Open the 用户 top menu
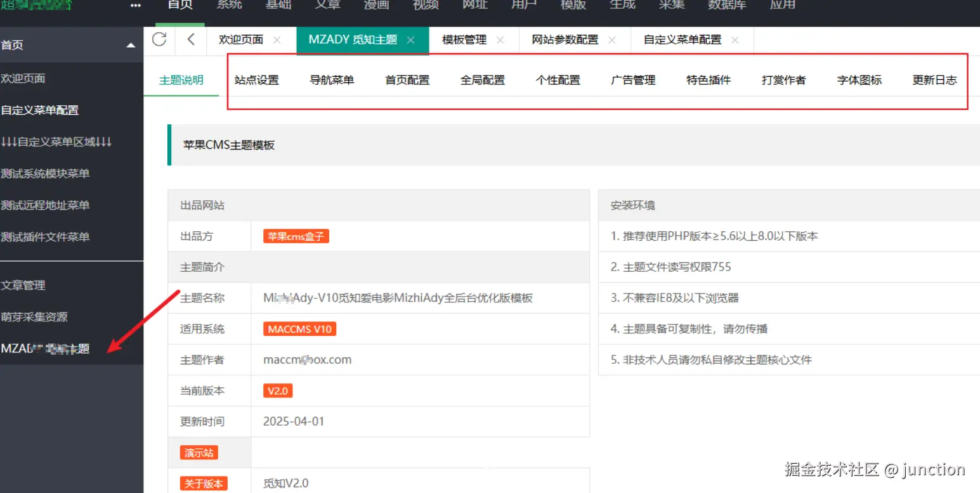 [x=524, y=4]
